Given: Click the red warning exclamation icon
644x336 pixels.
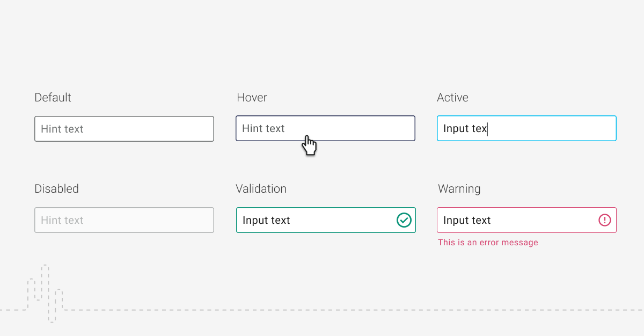Looking at the screenshot, I should pos(605,220).
